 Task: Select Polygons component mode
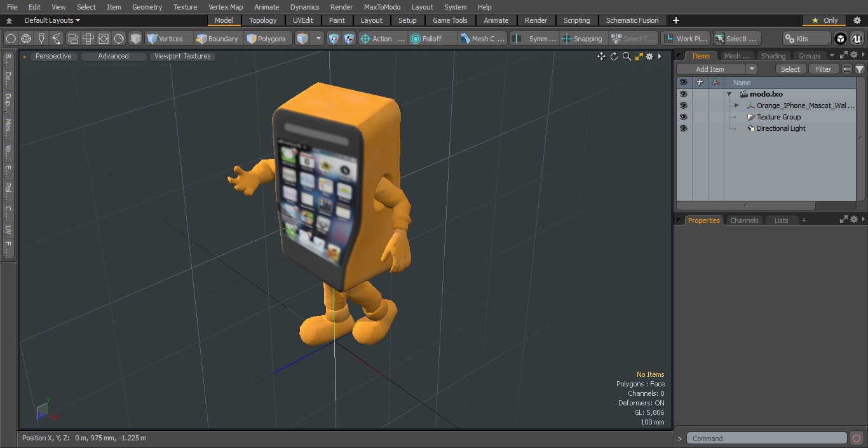point(268,39)
